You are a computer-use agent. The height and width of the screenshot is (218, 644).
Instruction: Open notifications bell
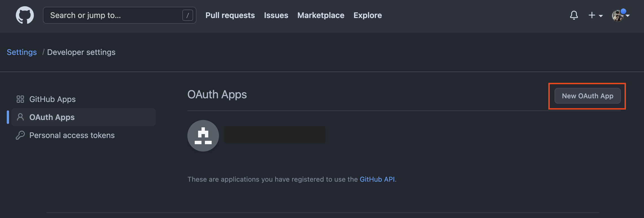pos(574,15)
